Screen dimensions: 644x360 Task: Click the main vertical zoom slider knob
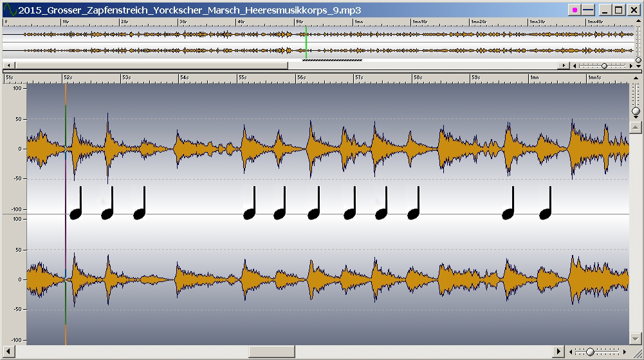(636, 111)
